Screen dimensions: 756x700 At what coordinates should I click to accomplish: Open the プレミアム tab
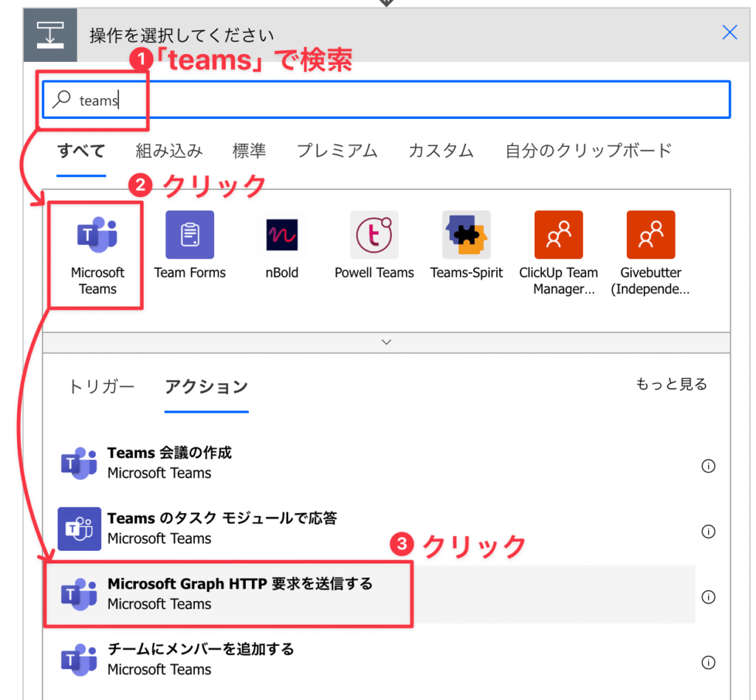(337, 151)
